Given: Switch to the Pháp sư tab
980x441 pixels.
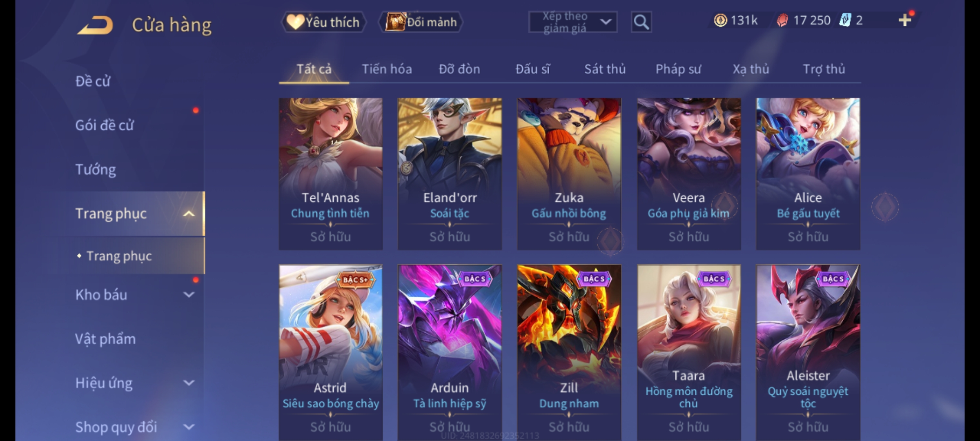Looking at the screenshot, I should (678, 69).
